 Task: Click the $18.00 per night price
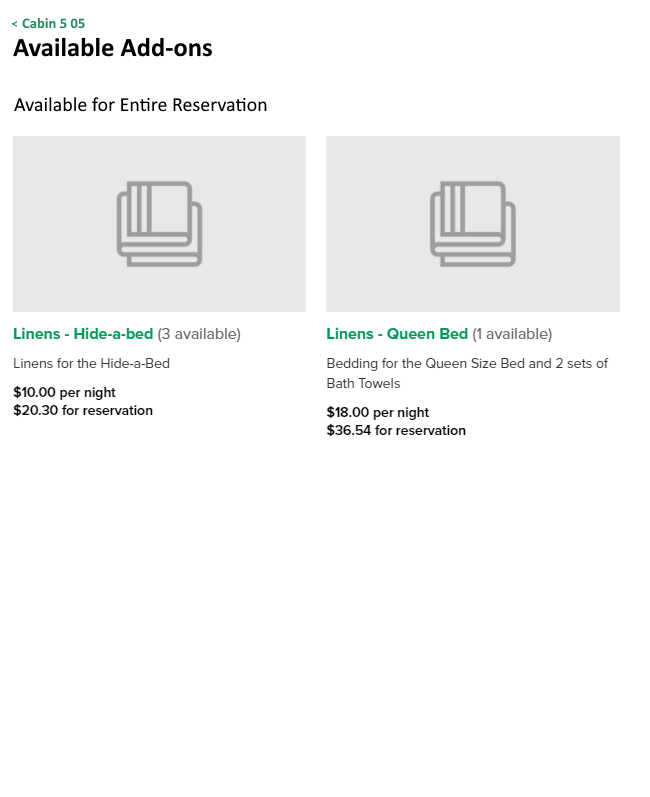(x=377, y=413)
